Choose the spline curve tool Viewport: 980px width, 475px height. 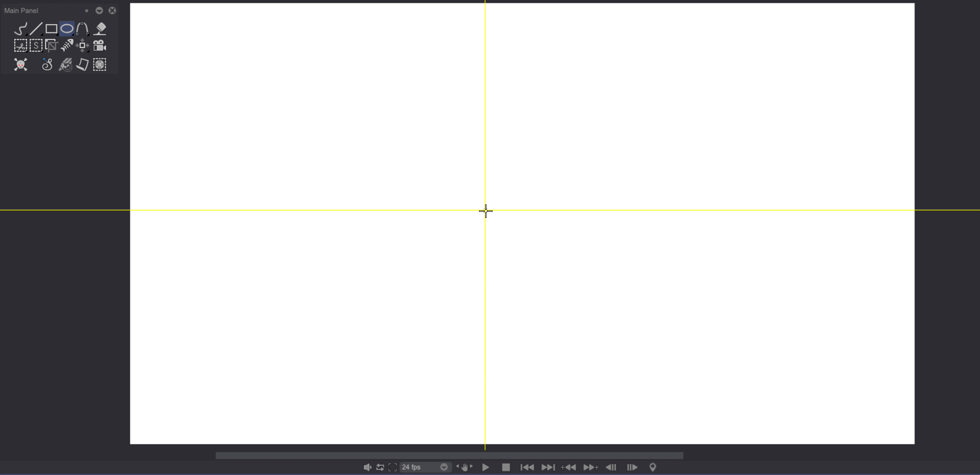coord(83,29)
